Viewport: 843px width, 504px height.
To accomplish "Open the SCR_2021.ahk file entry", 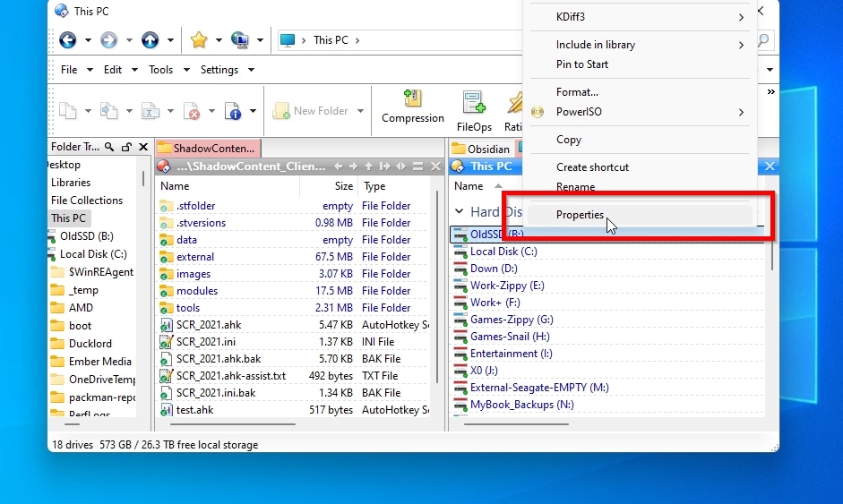I will click(x=208, y=325).
